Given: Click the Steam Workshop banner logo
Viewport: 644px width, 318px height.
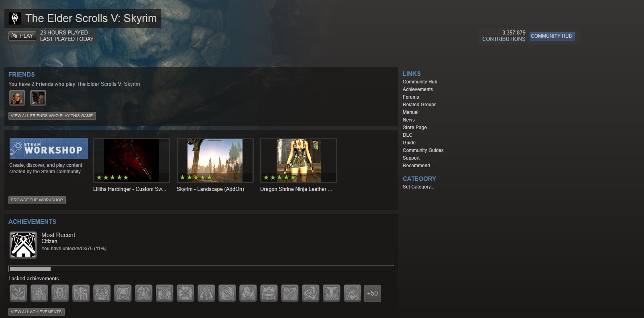Looking at the screenshot, I should pos(49,148).
